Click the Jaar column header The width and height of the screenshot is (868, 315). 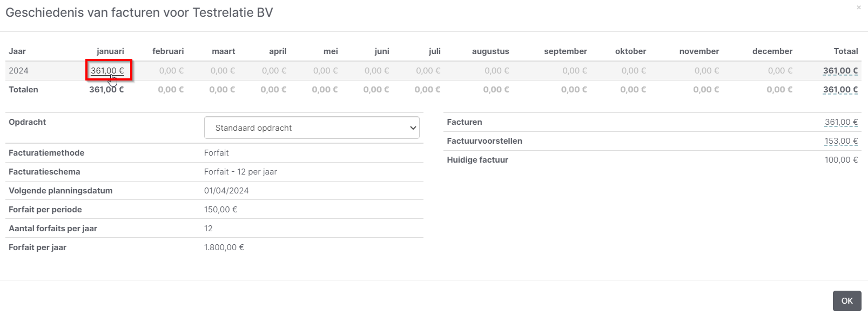[17, 51]
